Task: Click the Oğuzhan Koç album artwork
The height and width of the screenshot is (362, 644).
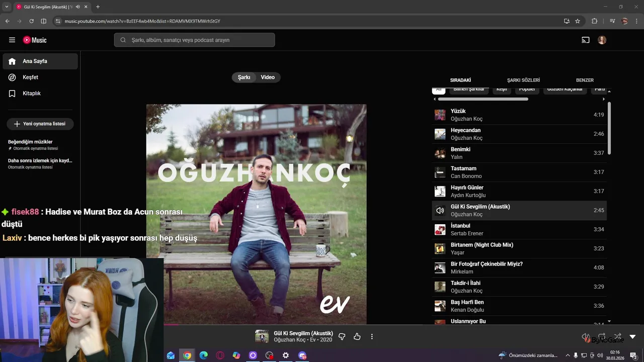Action: pyautogui.click(x=257, y=214)
